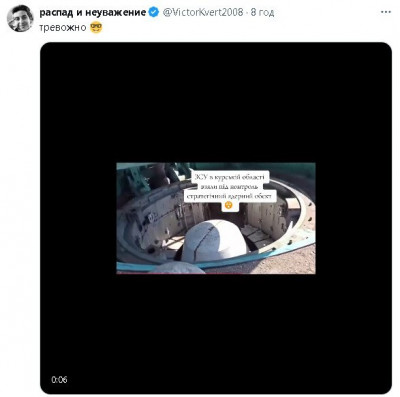Click rounded grey object at video frame bottom
Viewport: 400px width, 397px height.
(x=177, y=268)
